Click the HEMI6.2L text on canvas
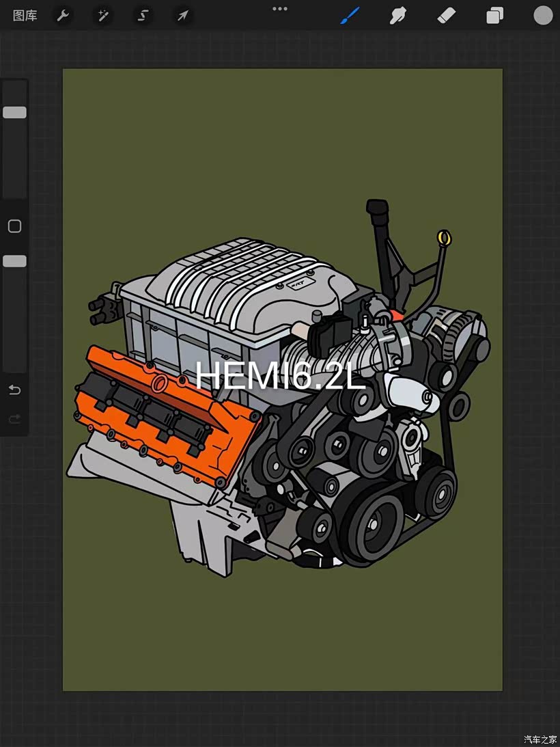Screen dimensions: 560x747 coord(281,375)
